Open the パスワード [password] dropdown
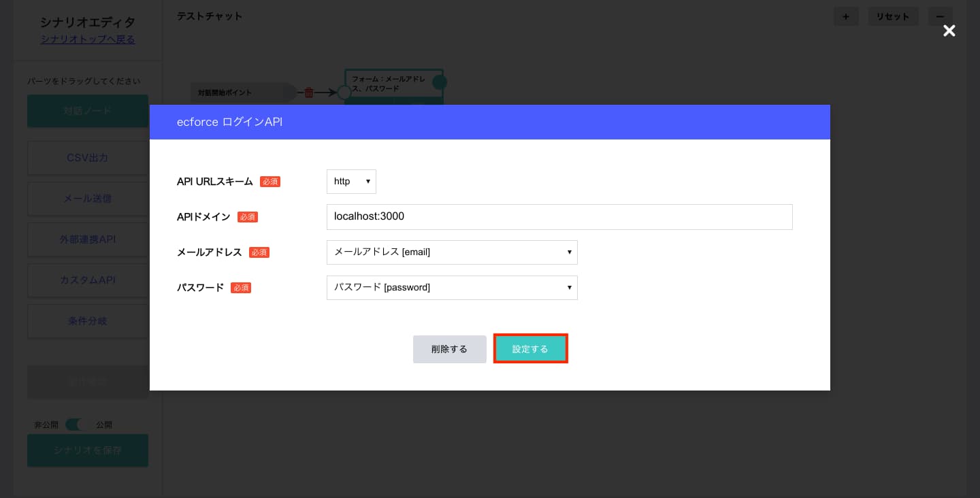 (452, 287)
